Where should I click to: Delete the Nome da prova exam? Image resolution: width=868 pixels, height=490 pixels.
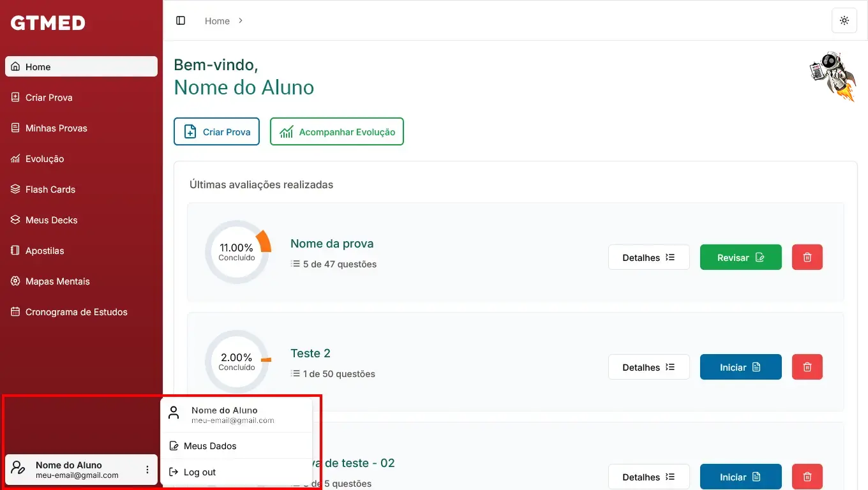(807, 257)
